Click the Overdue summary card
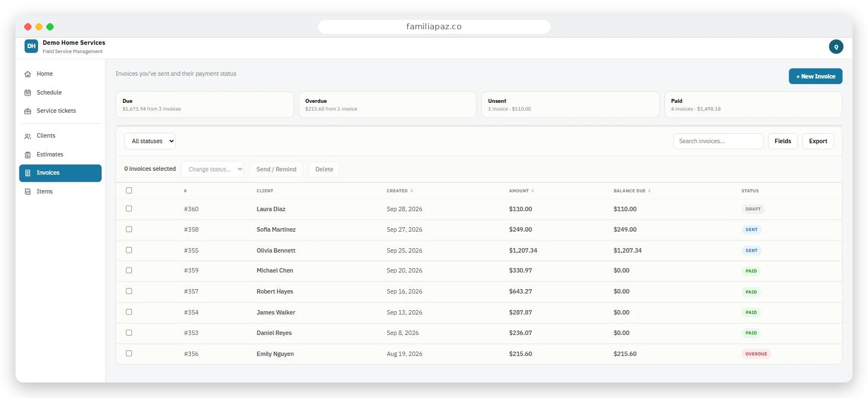This screenshot has height=398, width=868. (x=388, y=104)
